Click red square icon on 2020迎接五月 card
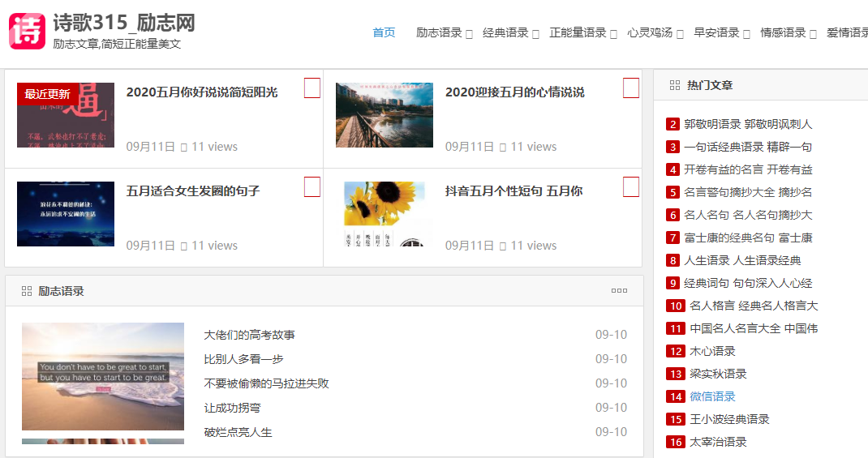 point(631,88)
